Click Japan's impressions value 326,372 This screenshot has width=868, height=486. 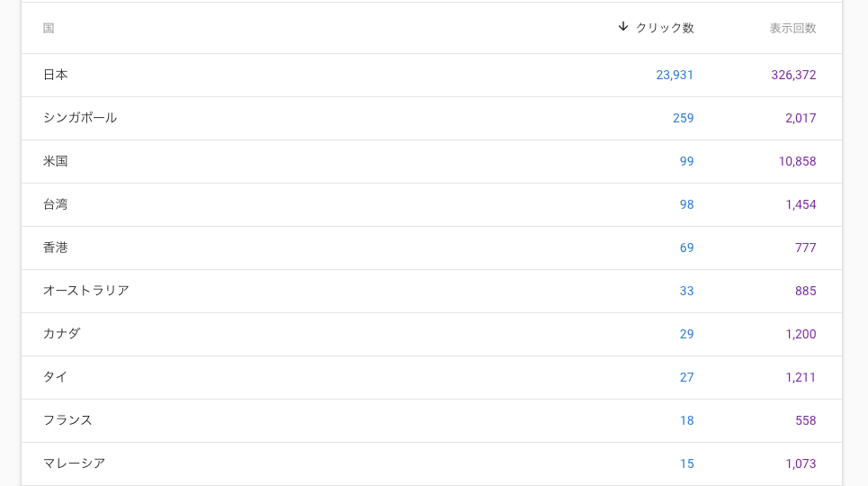pos(793,75)
